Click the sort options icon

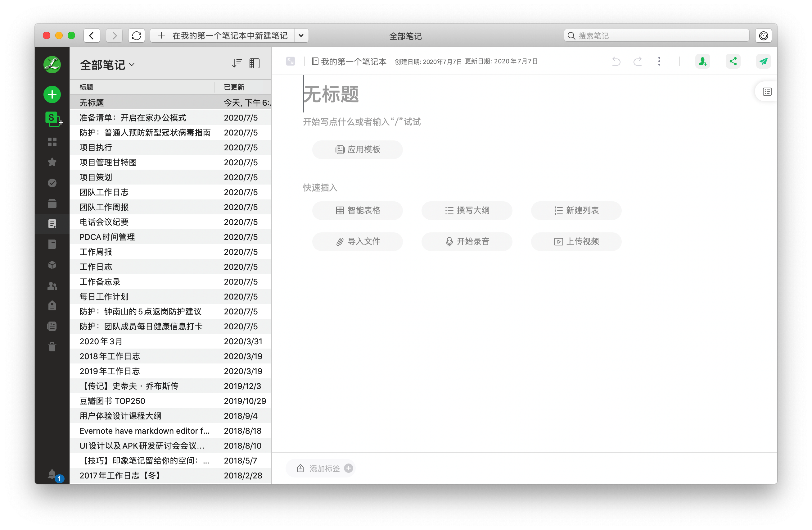click(237, 63)
